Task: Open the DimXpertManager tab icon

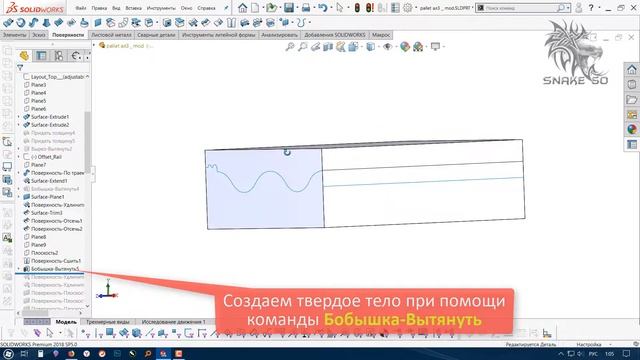Action: tap(76, 56)
